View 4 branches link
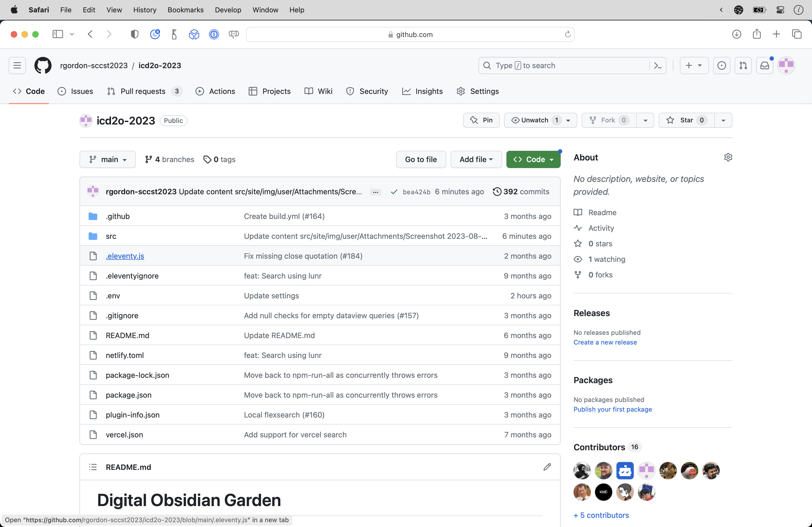This screenshot has width=812, height=527. point(169,160)
